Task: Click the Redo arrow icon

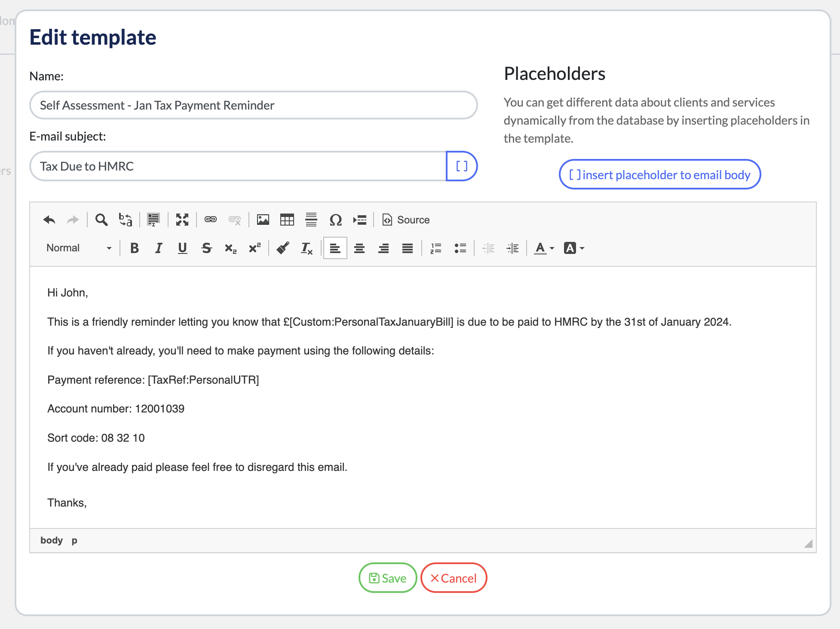Action: point(73,220)
